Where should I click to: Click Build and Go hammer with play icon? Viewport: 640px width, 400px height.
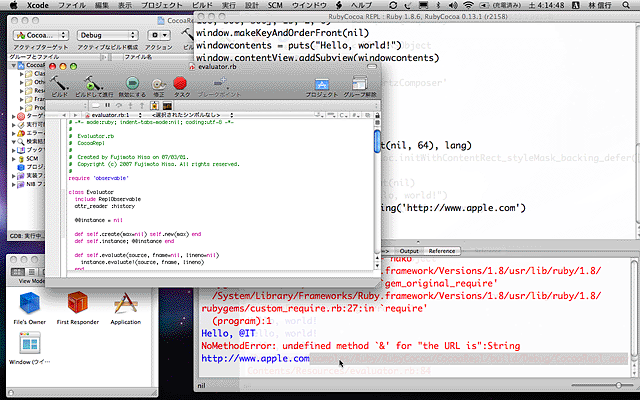tap(93, 83)
